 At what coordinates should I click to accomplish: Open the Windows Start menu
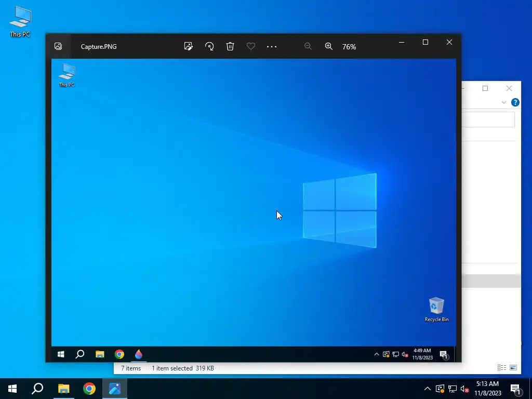click(x=12, y=389)
